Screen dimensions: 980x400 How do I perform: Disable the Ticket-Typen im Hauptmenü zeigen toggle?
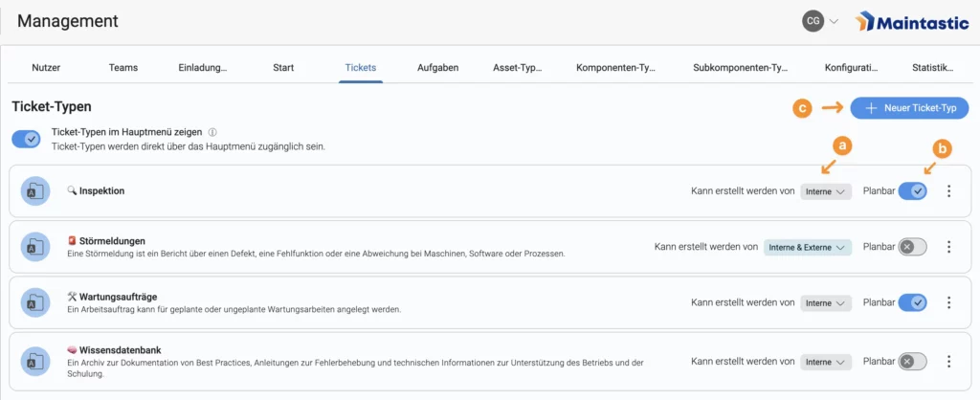pos(26,140)
